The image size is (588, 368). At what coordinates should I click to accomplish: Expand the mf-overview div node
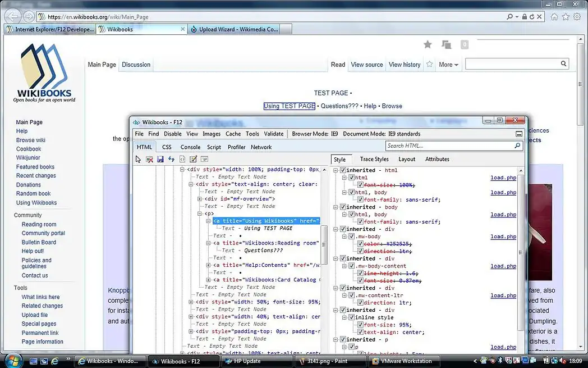click(200, 198)
